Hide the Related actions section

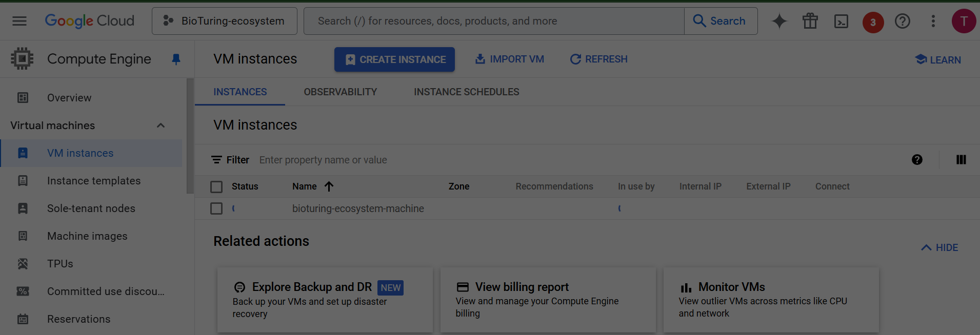tap(939, 247)
